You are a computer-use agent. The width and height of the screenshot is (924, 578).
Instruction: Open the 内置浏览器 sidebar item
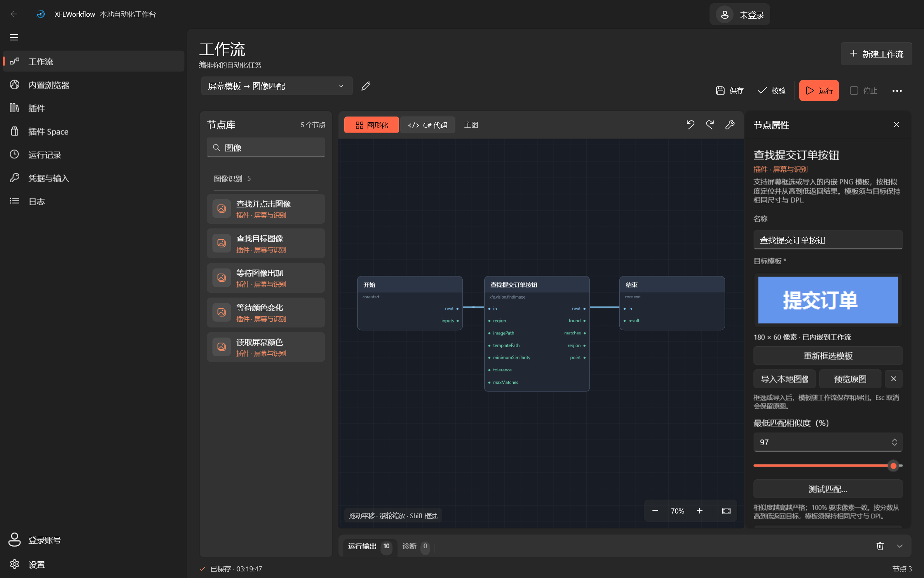pyautogui.click(x=93, y=85)
